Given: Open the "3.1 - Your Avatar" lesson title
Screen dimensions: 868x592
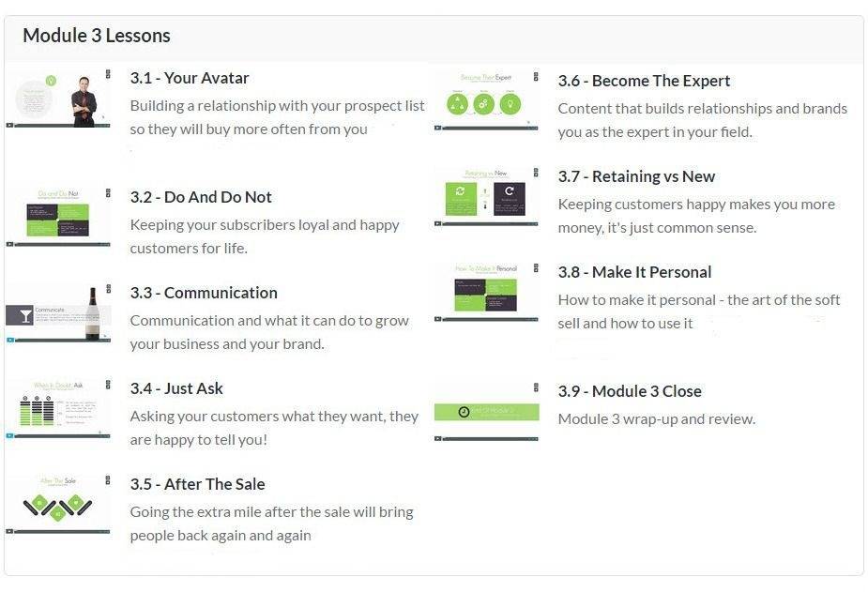Looking at the screenshot, I should (190, 78).
